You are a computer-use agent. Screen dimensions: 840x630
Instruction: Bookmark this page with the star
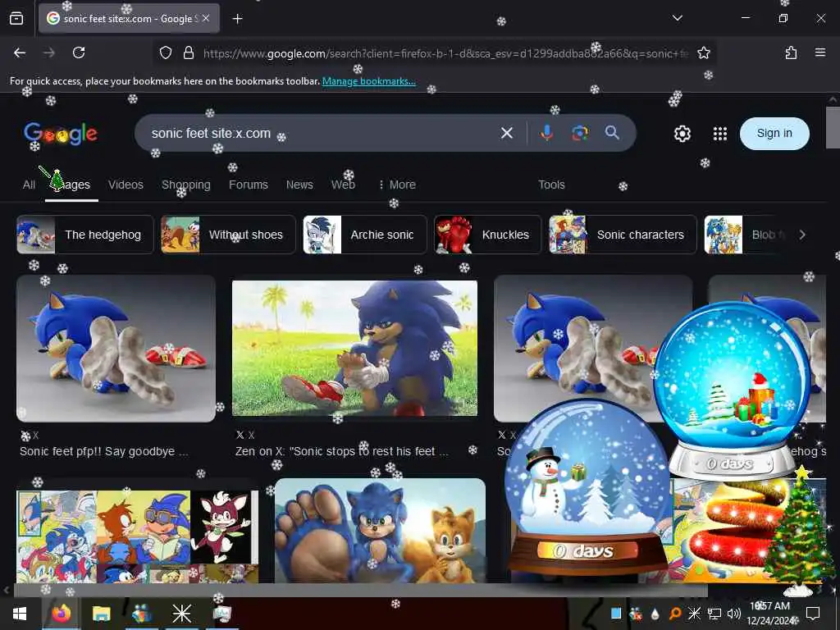click(x=703, y=52)
